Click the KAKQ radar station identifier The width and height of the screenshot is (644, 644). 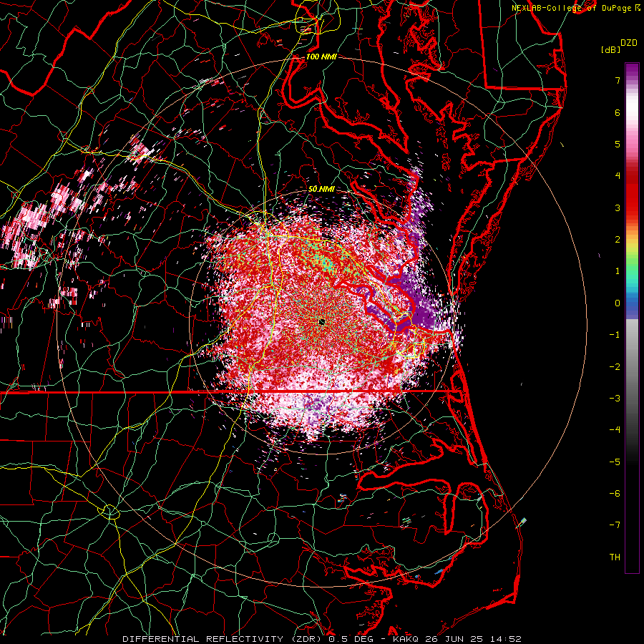(407, 639)
